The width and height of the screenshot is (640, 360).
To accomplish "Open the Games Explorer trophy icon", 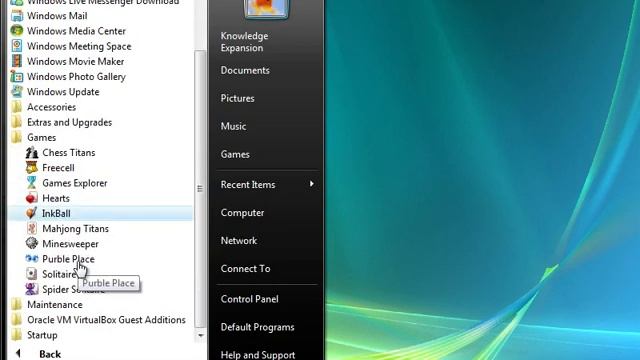I will coord(32,183).
